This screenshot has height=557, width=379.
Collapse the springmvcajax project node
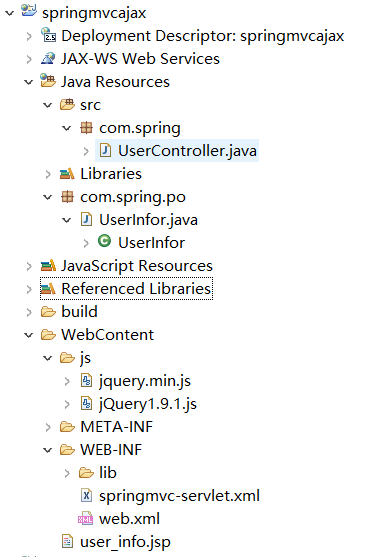10,13
